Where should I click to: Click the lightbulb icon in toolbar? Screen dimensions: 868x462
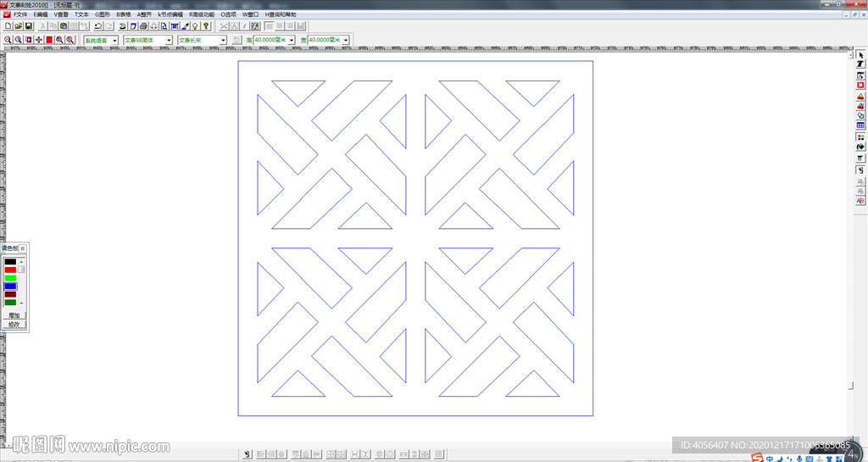[x=195, y=26]
